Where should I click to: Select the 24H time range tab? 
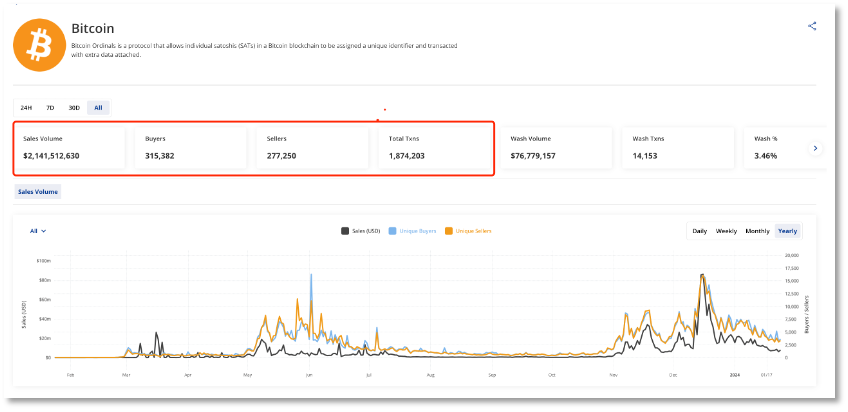point(26,107)
